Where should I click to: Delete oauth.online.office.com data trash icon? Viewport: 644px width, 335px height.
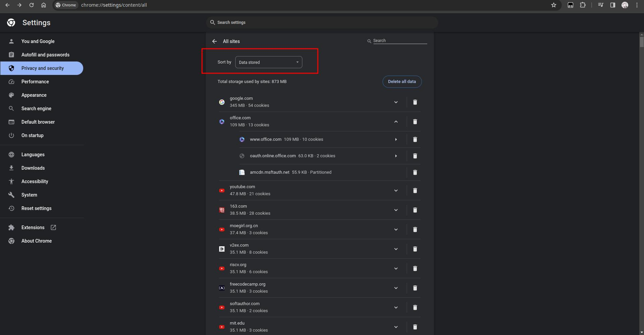415,156
